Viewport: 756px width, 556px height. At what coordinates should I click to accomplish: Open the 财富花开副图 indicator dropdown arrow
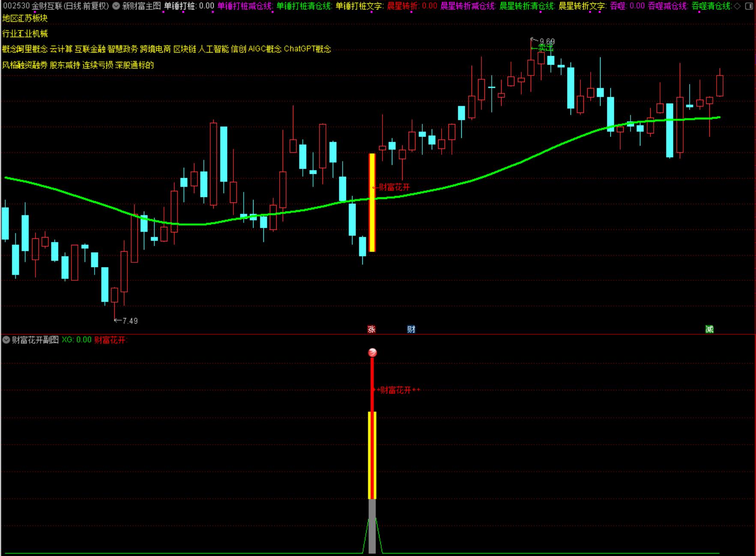point(6,340)
